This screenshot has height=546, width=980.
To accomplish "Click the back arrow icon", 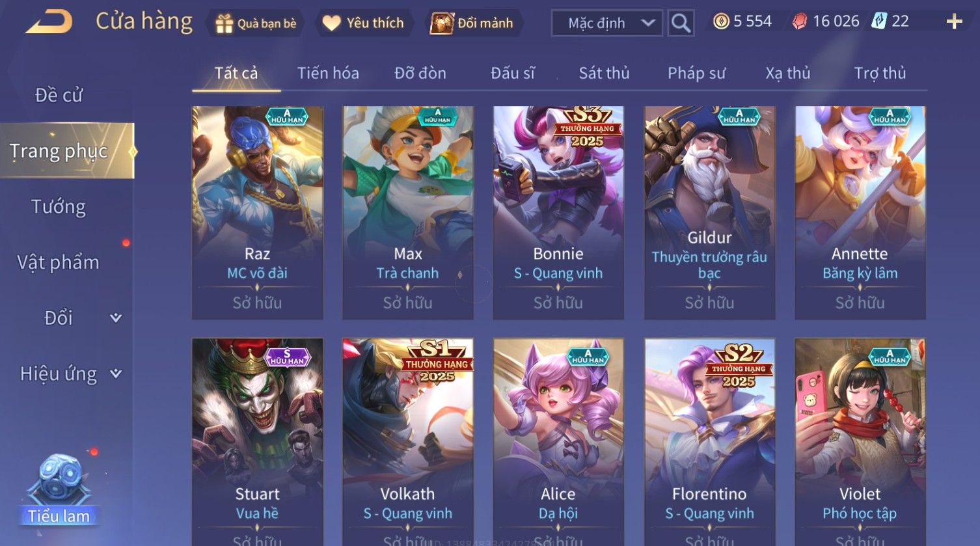I will [x=49, y=23].
